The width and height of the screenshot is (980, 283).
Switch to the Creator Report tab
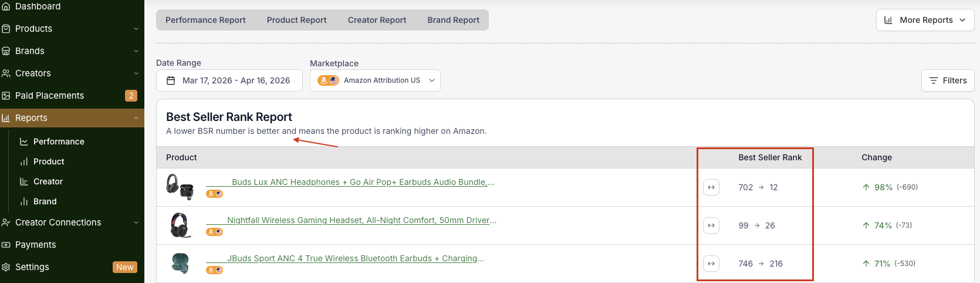(x=377, y=20)
